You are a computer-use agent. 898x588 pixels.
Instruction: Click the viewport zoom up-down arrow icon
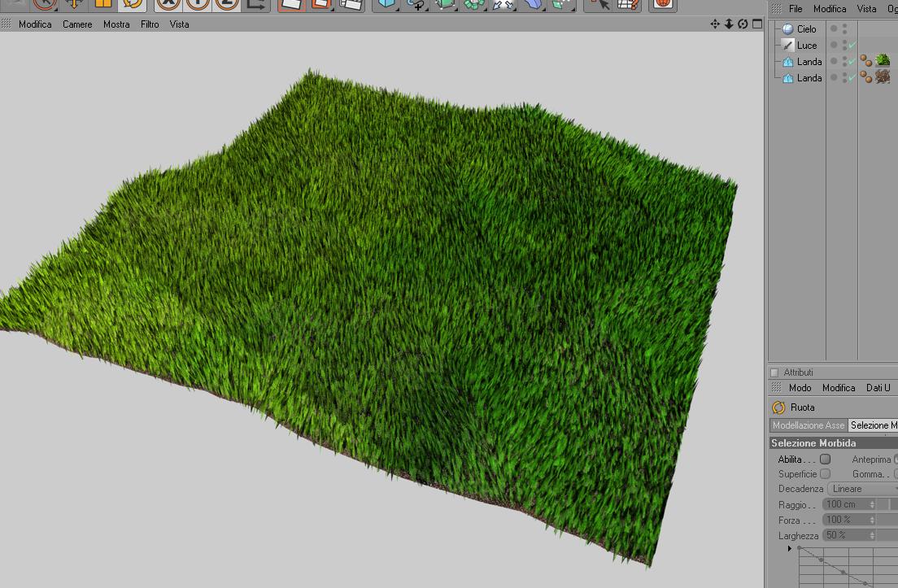(x=729, y=24)
